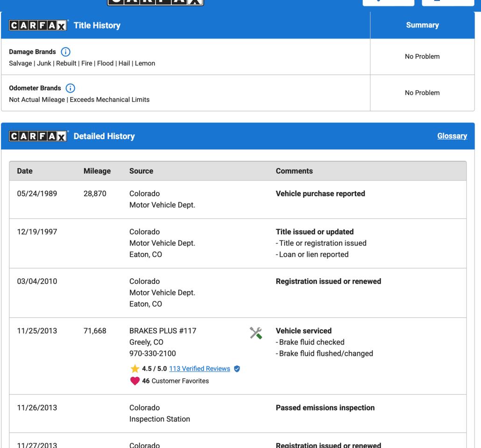The image size is (481, 448).
Task: Select the Vehicle purchase reported entry
Action: (320, 194)
